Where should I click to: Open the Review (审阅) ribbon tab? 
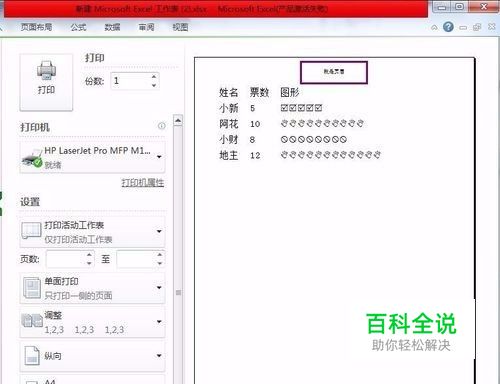tap(146, 27)
